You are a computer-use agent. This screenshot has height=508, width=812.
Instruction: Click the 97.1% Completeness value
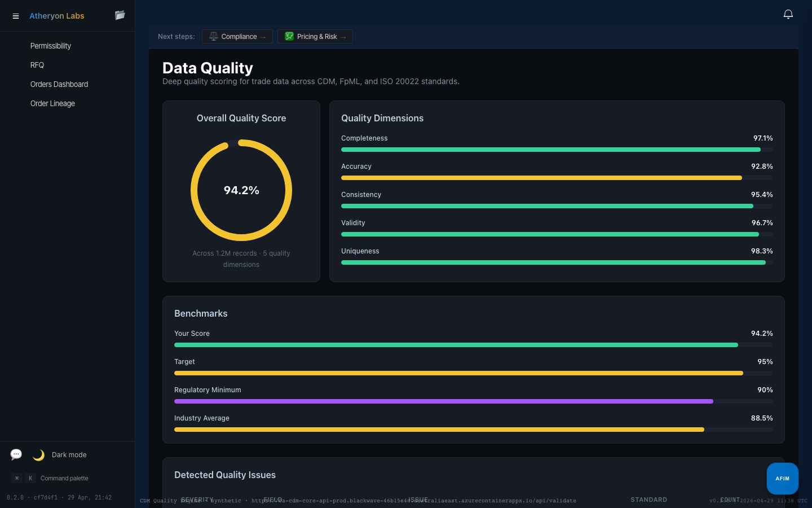pos(763,138)
